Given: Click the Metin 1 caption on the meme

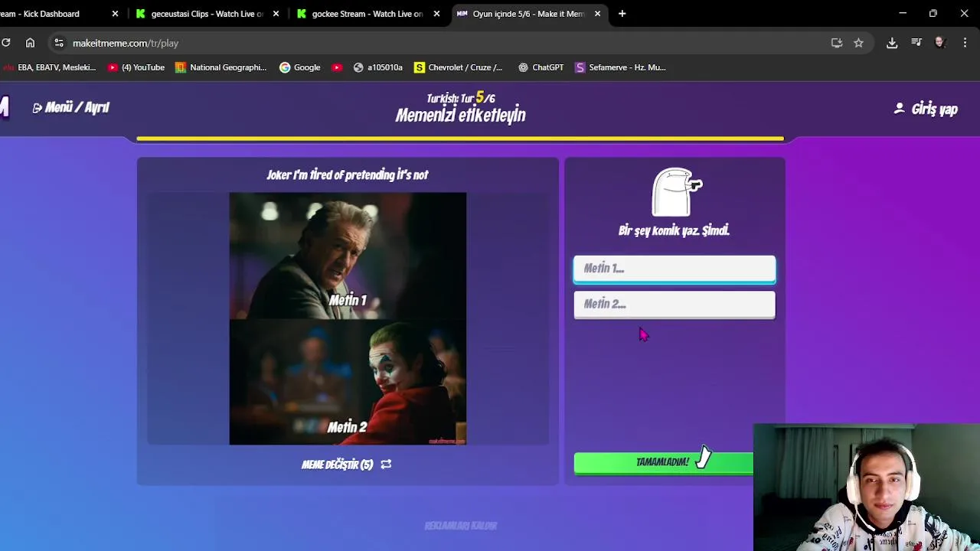Looking at the screenshot, I should pos(348,300).
